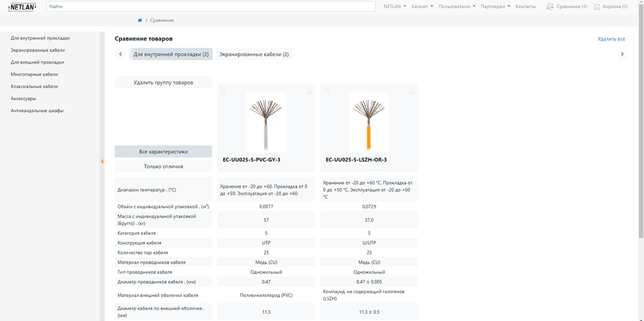Open Сравнение (4) link in header
Screen dimensions: 644x321
[572, 6]
